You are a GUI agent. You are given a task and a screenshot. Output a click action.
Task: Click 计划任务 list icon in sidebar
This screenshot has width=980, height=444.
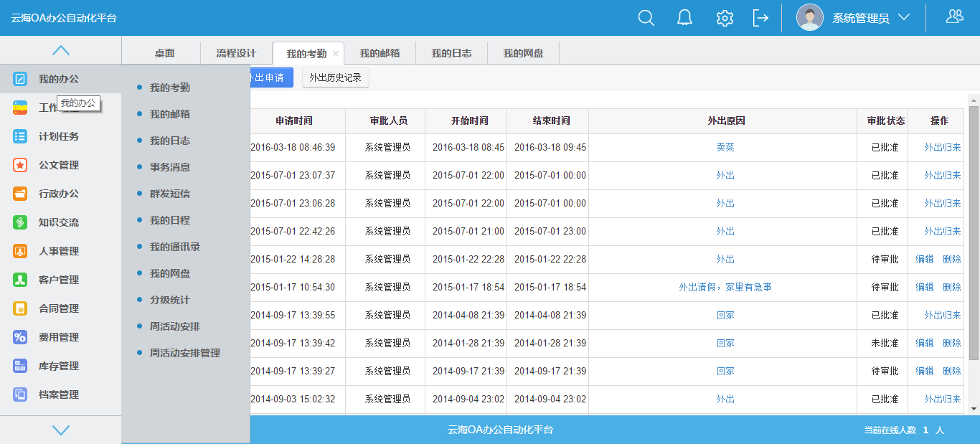coord(20,136)
